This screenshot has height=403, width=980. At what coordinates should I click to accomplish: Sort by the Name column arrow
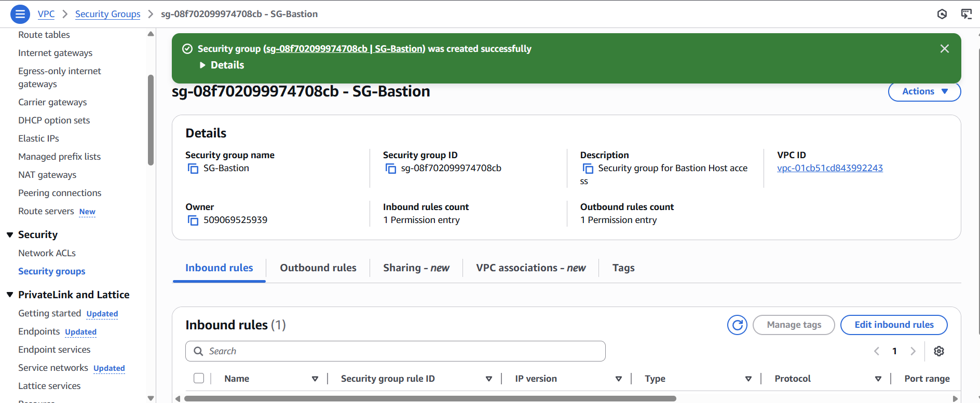(315, 379)
